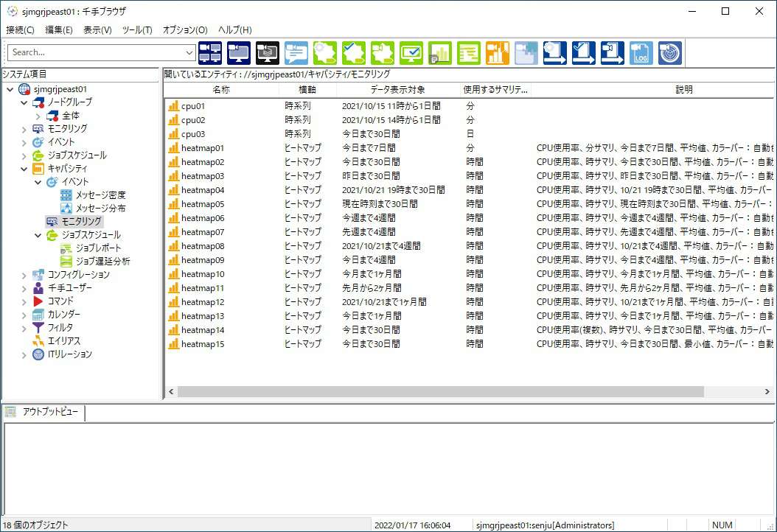Screen dimensions: 777x532
Task: Open the 接続(C) menu
Action: click(x=21, y=30)
